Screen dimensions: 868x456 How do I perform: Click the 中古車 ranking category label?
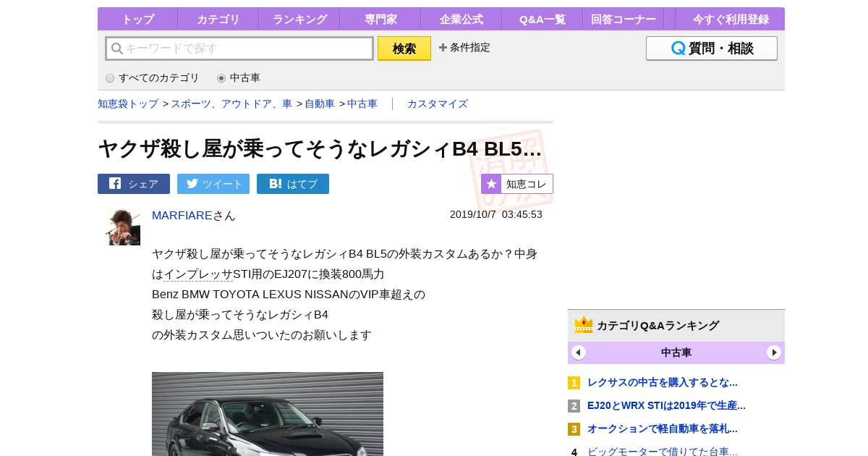click(676, 352)
